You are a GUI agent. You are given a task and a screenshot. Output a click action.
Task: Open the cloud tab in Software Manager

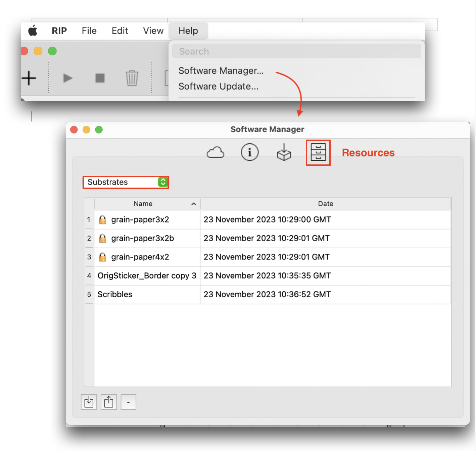tap(216, 152)
